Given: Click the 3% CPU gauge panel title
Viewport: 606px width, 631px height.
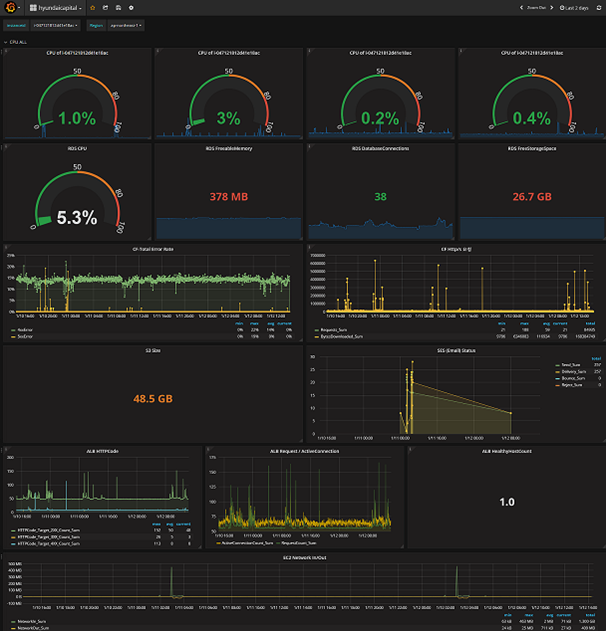Looking at the screenshot, I should pyautogui.click(x=229, y=53).
